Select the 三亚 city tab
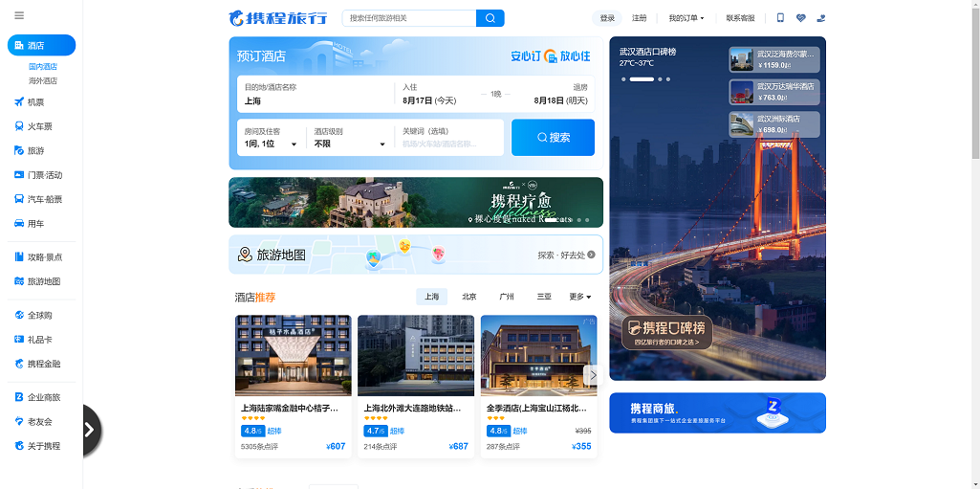Image resolution: width=980 pixels, height=489 pixels. click(544, 297)
